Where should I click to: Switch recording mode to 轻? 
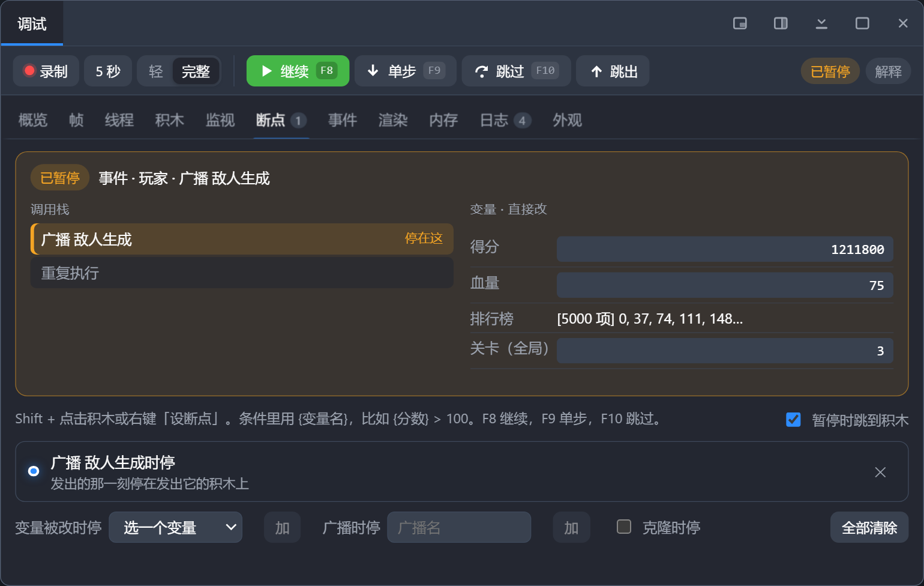[156, 71]
